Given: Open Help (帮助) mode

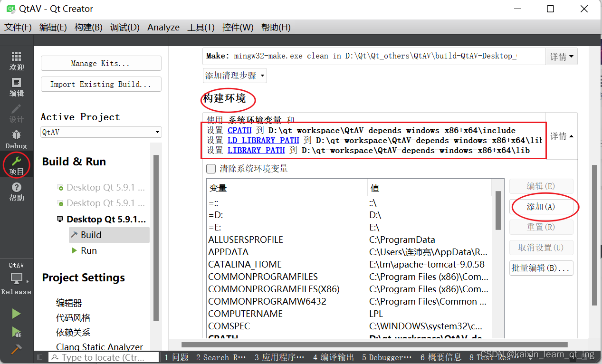Looking at the screenshot, I should point(17,192).
